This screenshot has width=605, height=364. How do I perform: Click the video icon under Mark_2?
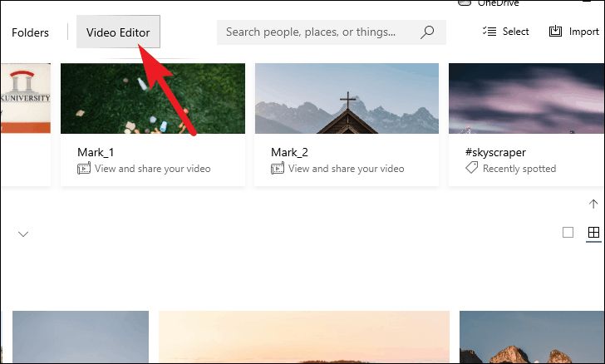[x=278, y=169]
